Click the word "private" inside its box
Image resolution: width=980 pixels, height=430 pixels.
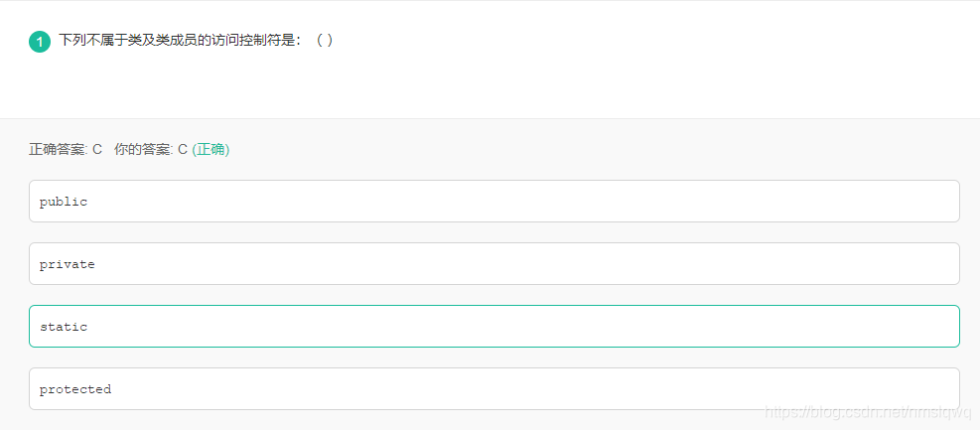click(67, 264)
